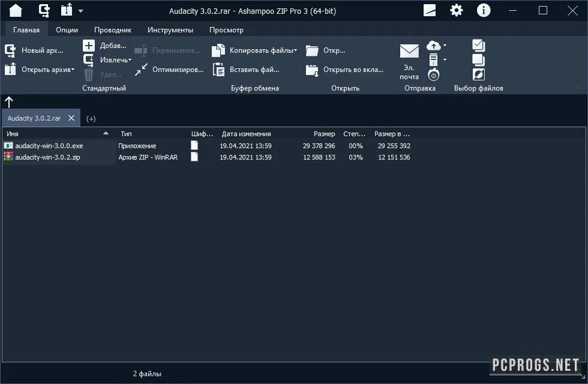Select the Audacity 3.0.2.rar tab
588x384 pixels.
[x=34, y=118]
